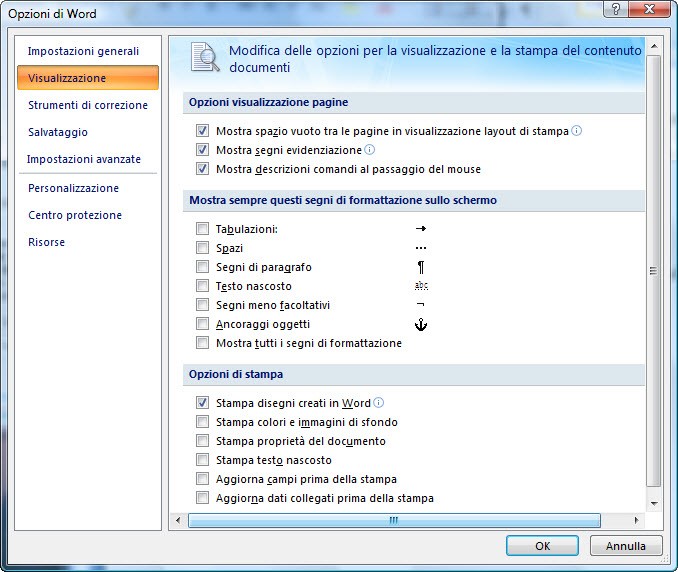Click the pilcrow symbol beside Segni di paragrafo

click(421, 267)
